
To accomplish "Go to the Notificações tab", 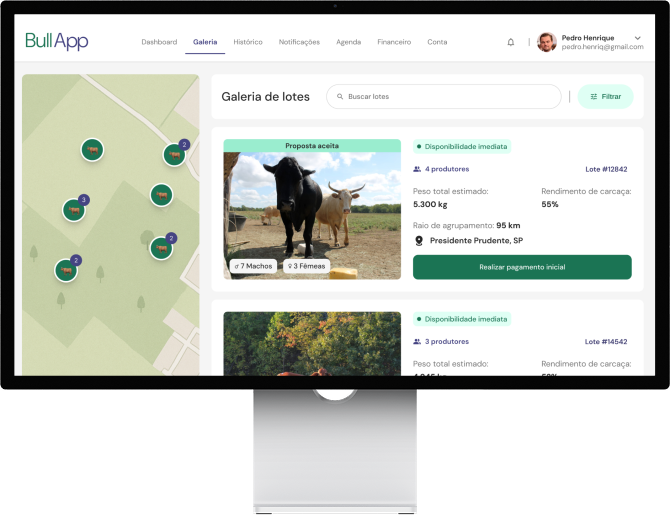I will click(x=299, y=42).
